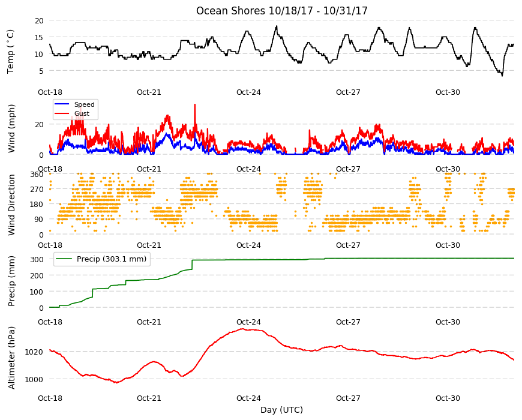
Task: Click the chart title Ocean Shores 10/18/17 - 10/31/17
Action: (x=281, y=11)
